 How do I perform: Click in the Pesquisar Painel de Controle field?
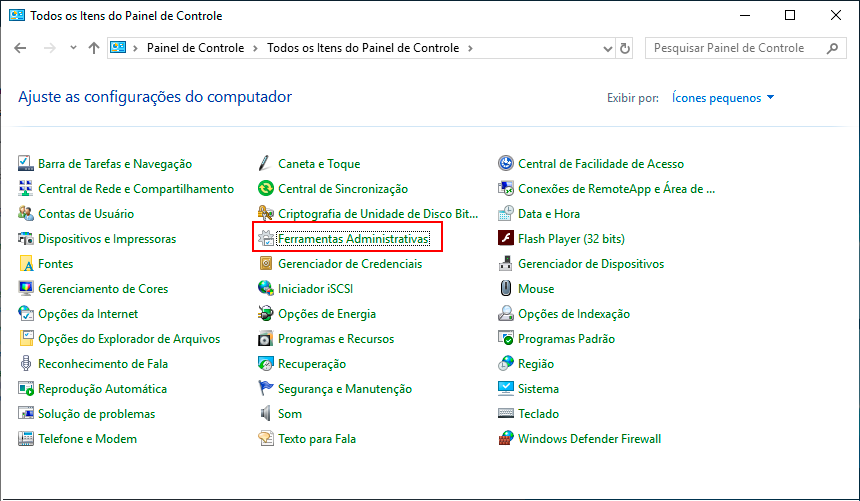pyautogui.click(x=746, y=48)
